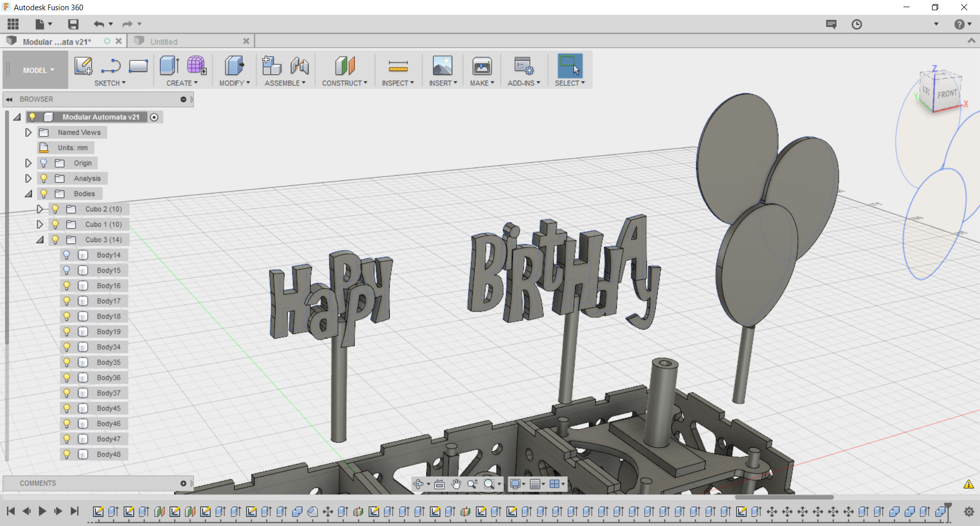Toggle visibility of the Origin folder
Image resolution: width=980 pixels, height=526 pixels.
pyautogui.click(x=44, y=163)
